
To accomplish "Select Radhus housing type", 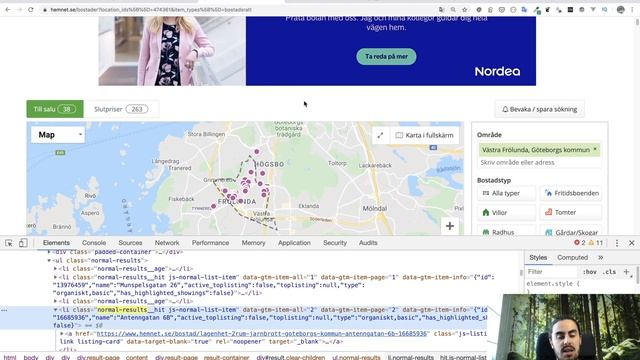I will tap(506, 232).
